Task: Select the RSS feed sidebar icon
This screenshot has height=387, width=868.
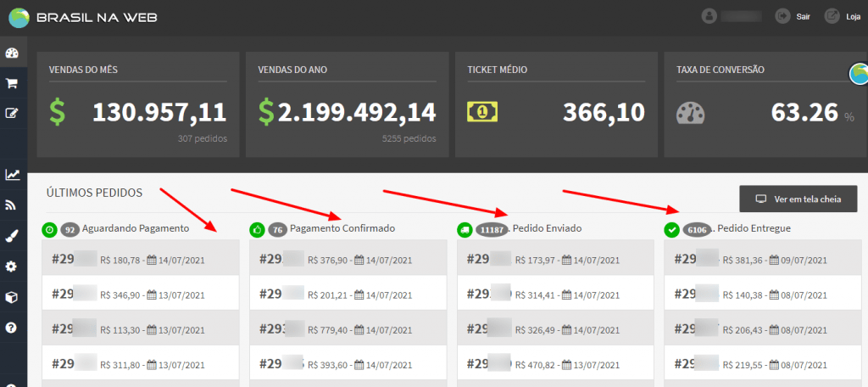Action: point(13,205)
